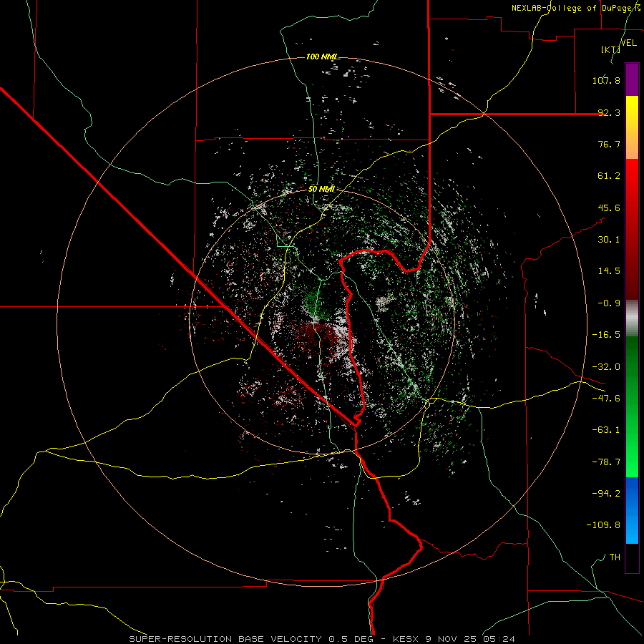Click the 100 NMI range ring label
The image size is (644, 644).
pos(321,57)
